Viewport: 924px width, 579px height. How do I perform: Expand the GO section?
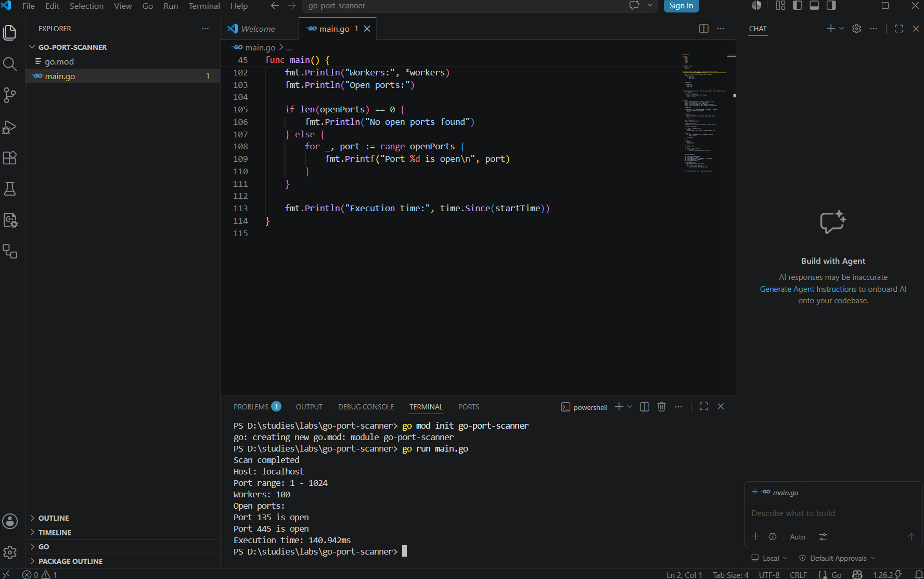(x=123, y=547)
